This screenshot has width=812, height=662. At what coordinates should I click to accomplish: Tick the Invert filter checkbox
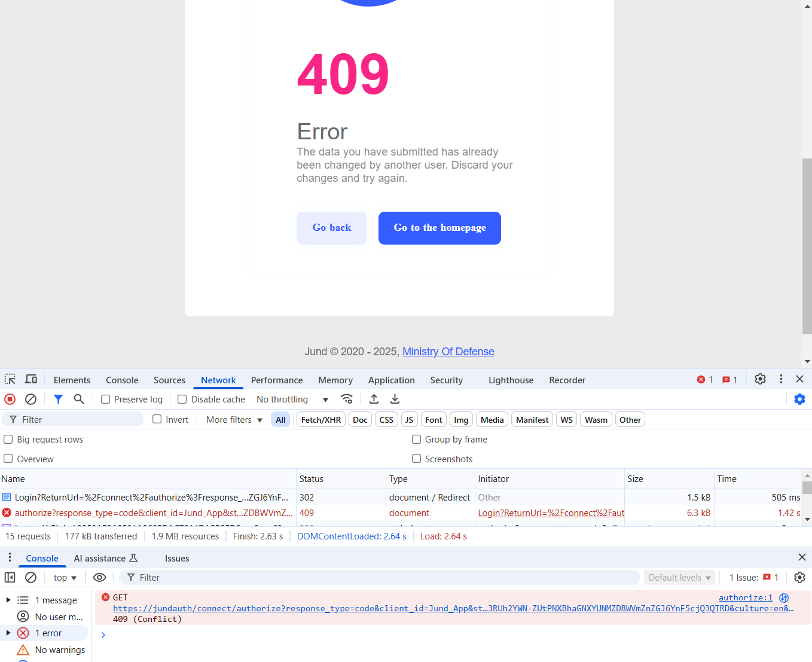(x=157, y=419)
